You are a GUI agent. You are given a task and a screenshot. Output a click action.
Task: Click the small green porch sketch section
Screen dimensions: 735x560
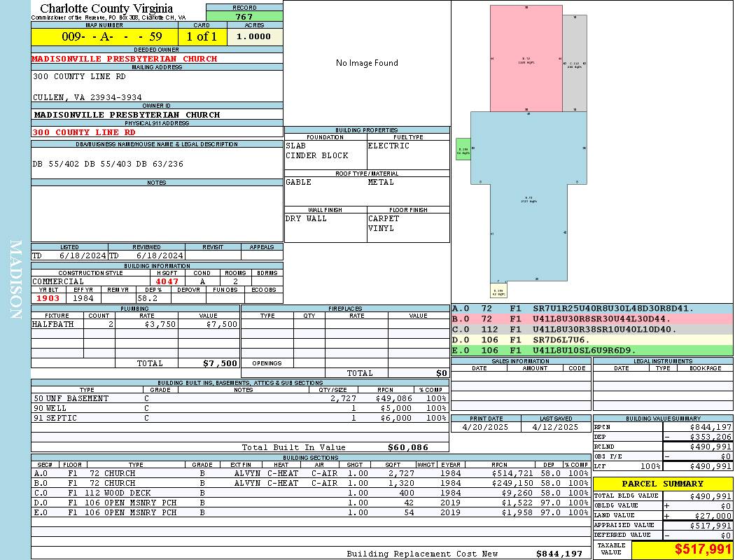point(463,149)
